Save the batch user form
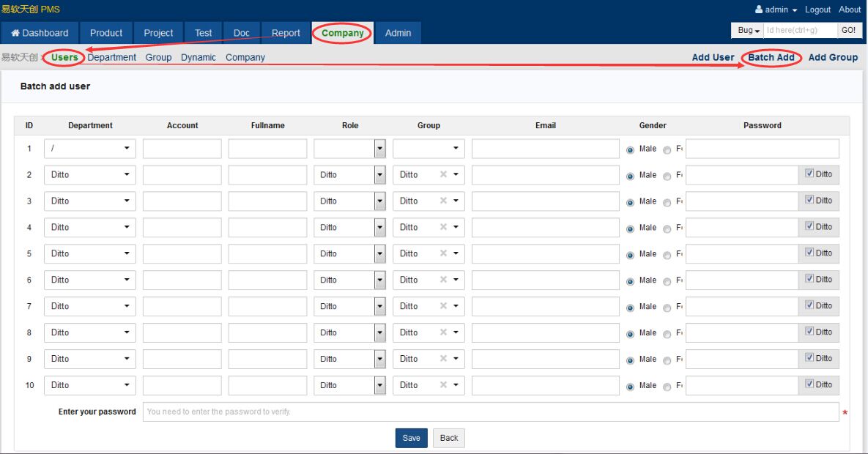 411,438
